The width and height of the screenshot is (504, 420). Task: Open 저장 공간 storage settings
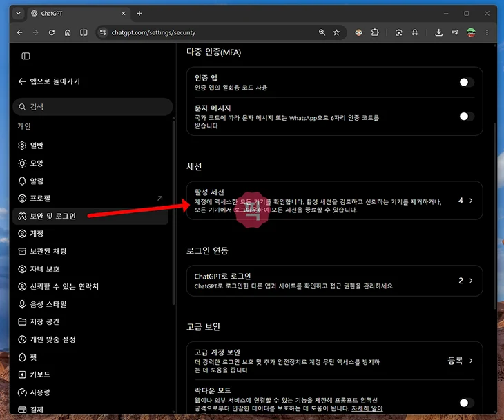(x=90, y=321)
